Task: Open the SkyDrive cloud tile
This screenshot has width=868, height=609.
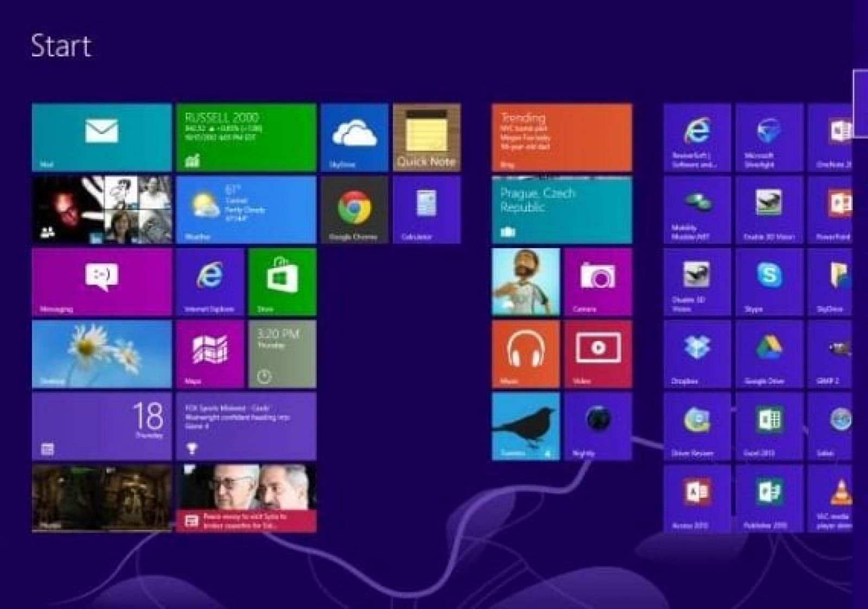Action: [x=354, y=137]
